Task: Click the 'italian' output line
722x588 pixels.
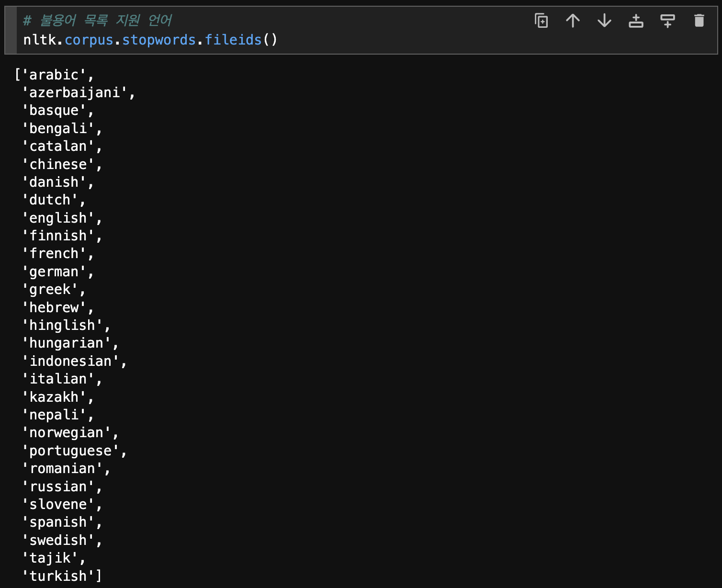Action: (x=58, y=379)
